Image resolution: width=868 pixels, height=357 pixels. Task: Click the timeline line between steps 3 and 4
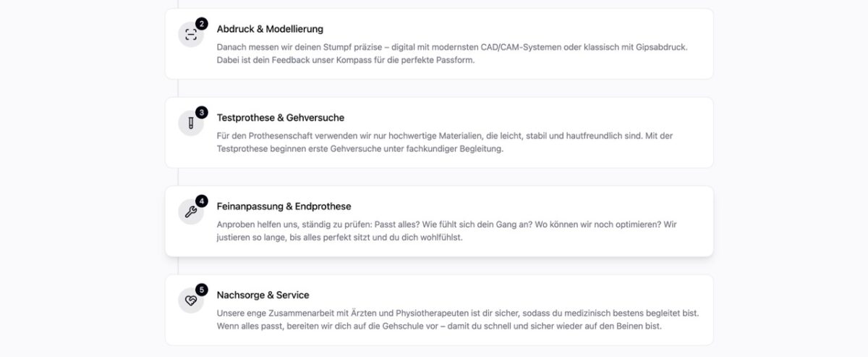pos(178,177)
